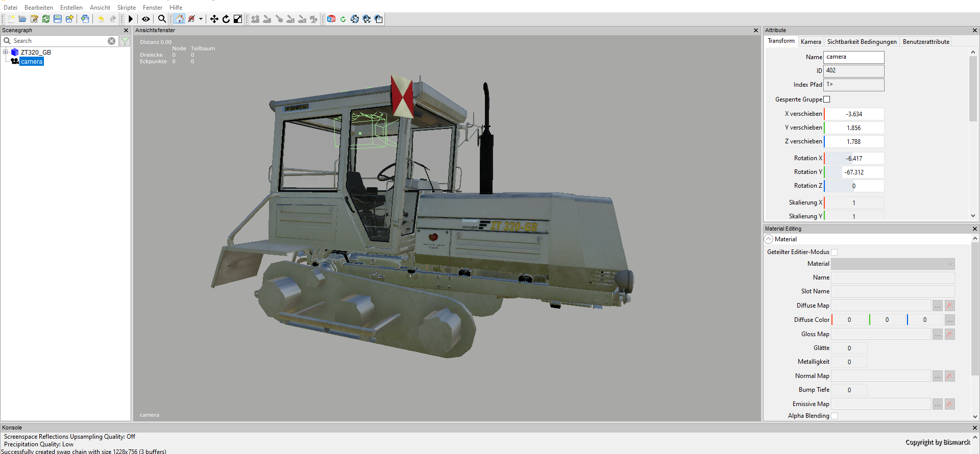Open the Benutzerattribute tab
The image size is (980, 454).
click(926, 42)
